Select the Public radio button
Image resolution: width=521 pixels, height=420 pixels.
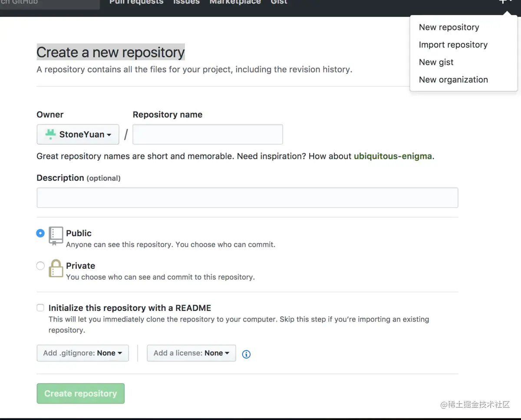click(x=40, y=233)
